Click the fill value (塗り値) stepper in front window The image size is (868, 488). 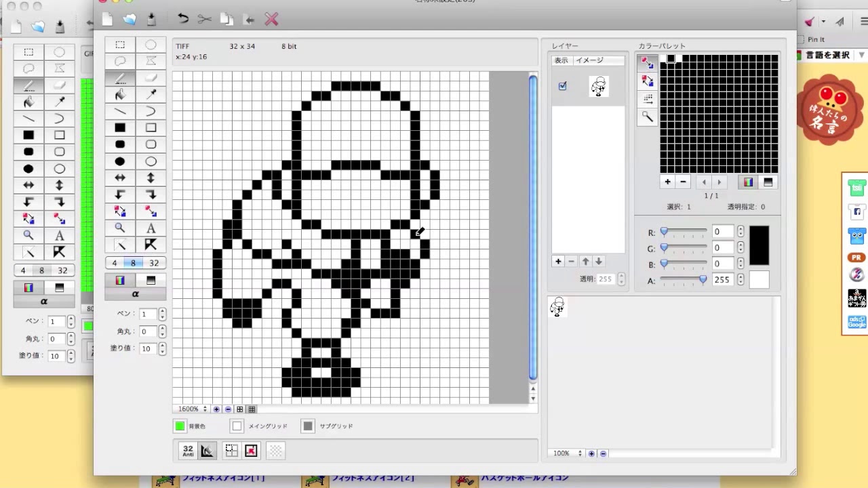(x=162, y=348)
